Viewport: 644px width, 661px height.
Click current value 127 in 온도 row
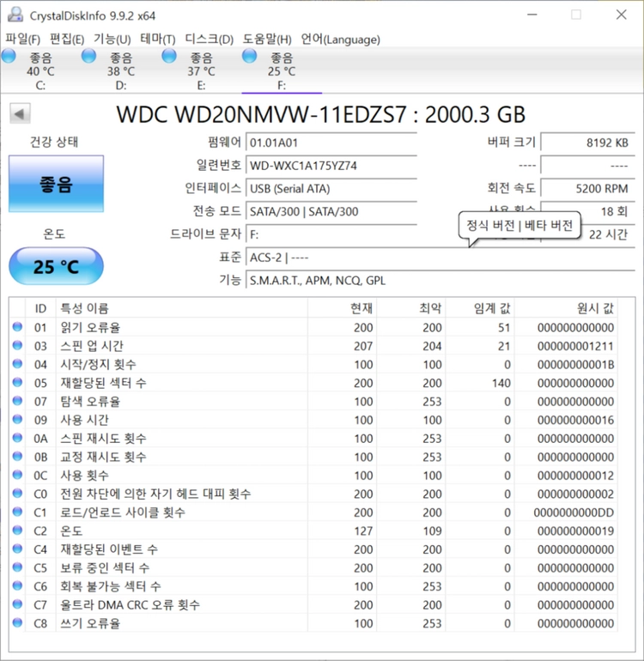click(x=363, y=531)
